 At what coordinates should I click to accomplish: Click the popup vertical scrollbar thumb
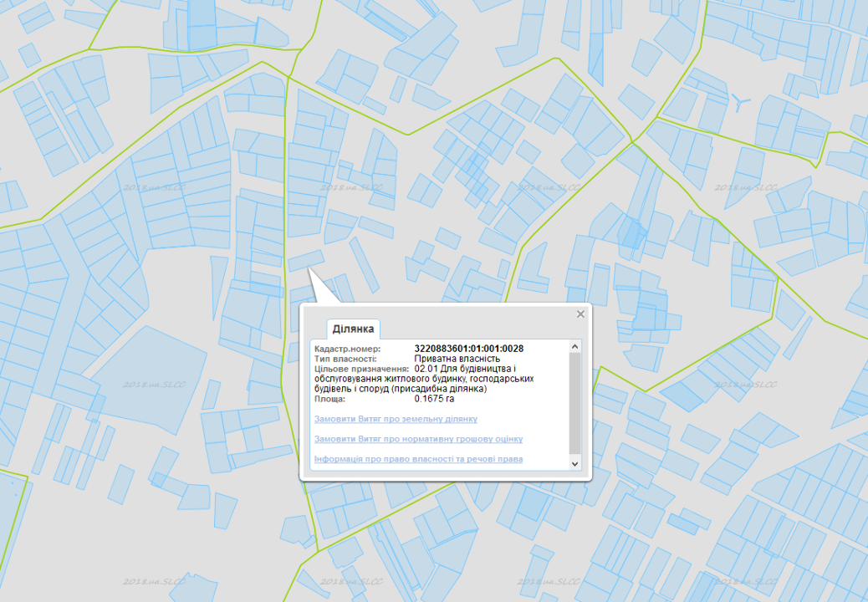[574, 403]
